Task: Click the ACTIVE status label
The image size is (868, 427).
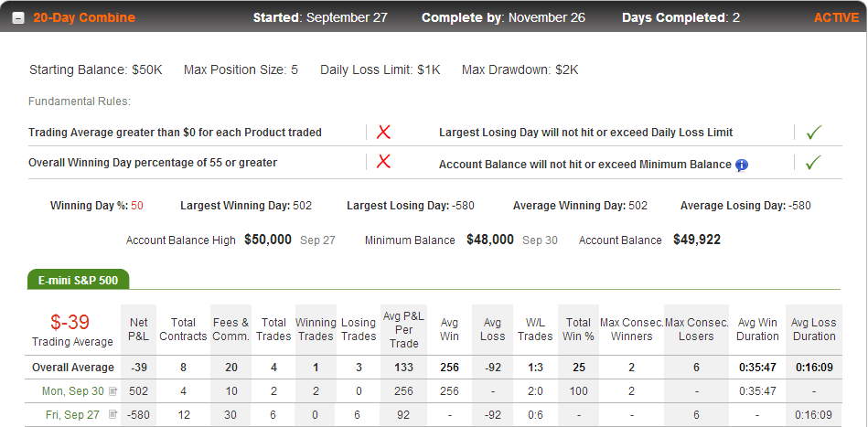Action: pos(836,17)
